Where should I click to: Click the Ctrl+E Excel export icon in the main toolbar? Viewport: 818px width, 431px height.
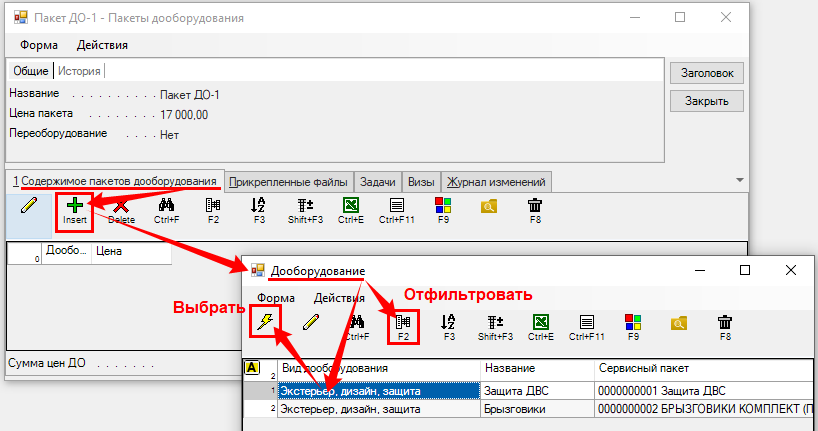point(350,205)
